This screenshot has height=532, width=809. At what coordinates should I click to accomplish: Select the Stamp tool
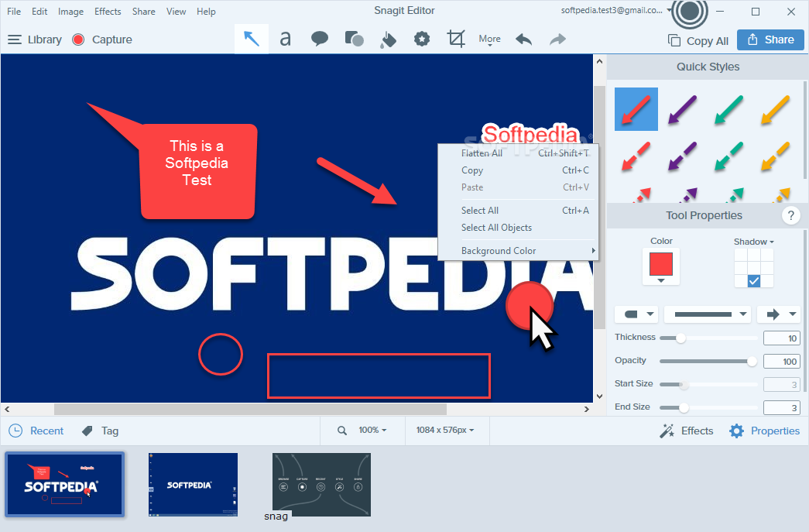421,39
